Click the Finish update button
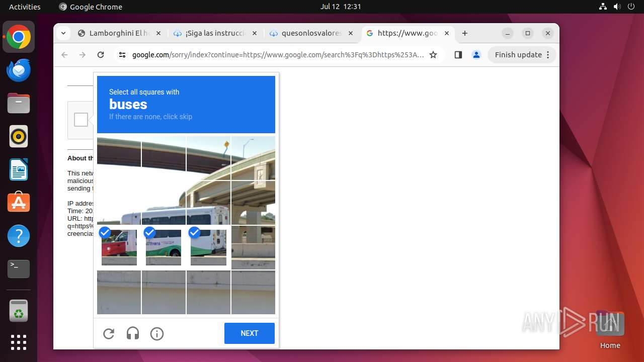 [x=522, y=55]
